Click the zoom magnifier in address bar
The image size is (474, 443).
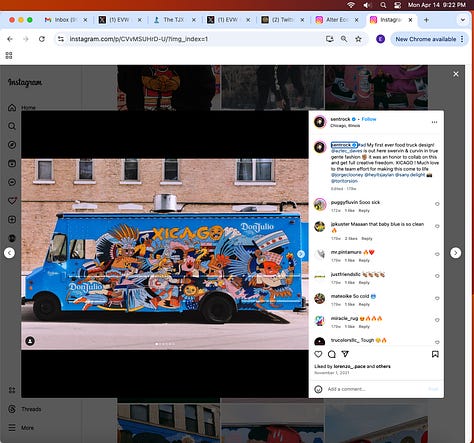(x=344, y=39)
